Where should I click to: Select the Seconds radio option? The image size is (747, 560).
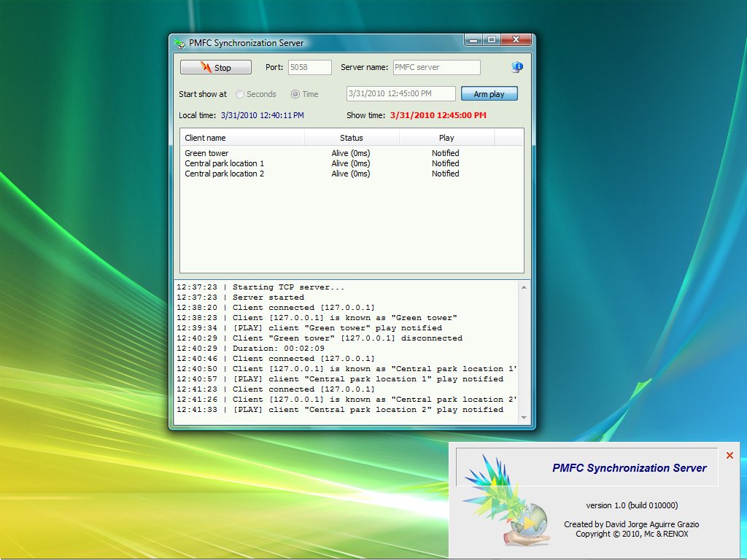pyautogui.click(x=256, y=94)
